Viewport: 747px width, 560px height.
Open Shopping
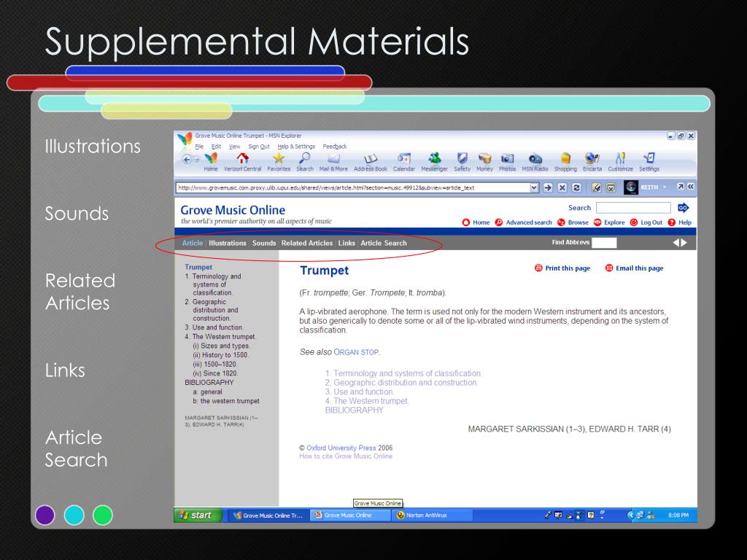[565, 163]
